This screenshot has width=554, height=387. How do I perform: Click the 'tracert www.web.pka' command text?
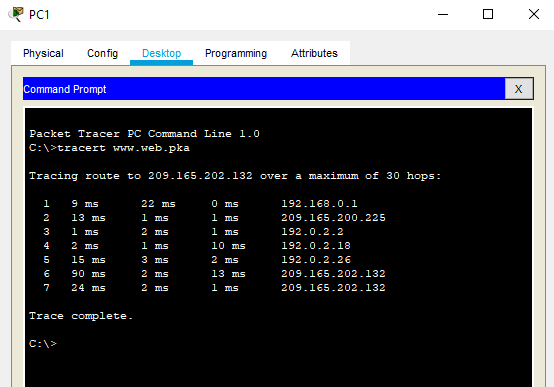tap(123, 148)
